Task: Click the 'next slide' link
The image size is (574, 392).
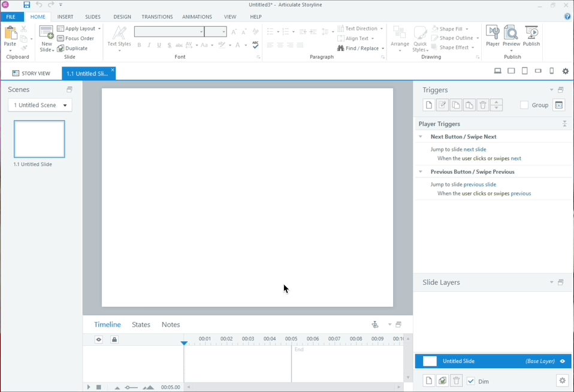Action: (x=475, y=149)
